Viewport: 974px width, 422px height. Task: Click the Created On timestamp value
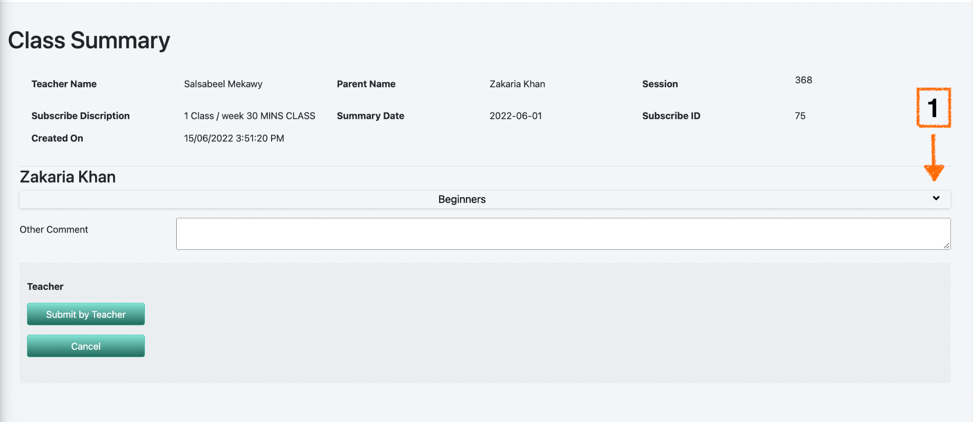234,139
